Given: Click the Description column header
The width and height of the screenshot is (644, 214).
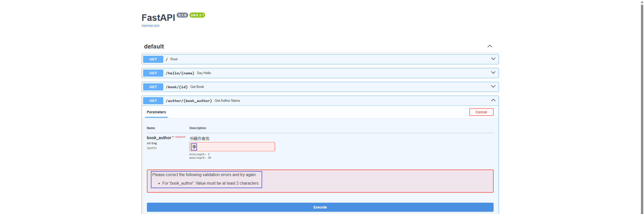Looking at the screenshot, I should [x=198, y=128].
